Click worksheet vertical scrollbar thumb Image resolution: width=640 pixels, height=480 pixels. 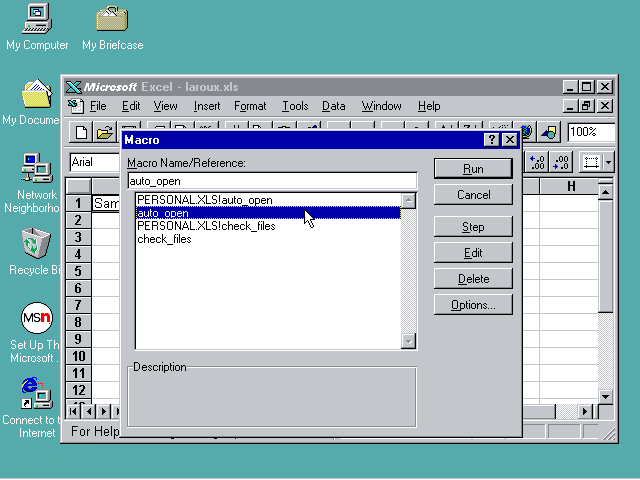[606, 256]
